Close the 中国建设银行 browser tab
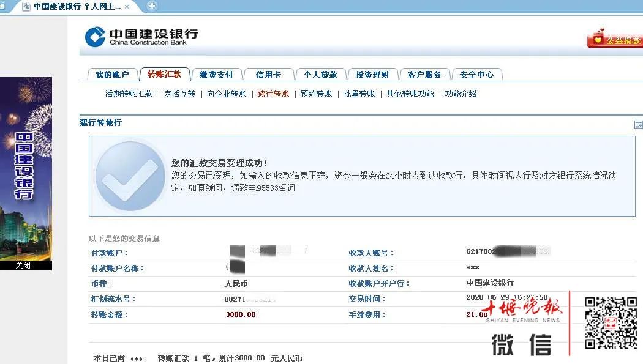The height and width of the screenshot is (364, 643). pyautogui.click(x=127, y=7)
